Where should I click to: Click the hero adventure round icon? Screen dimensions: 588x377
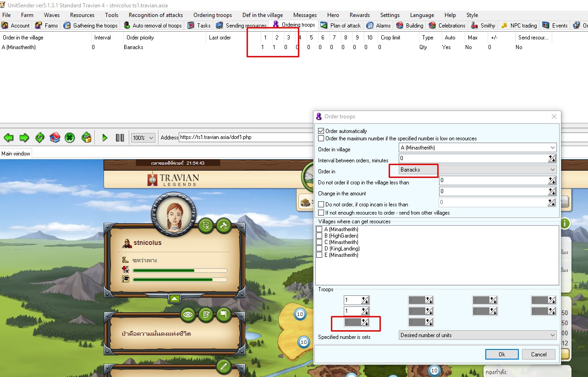tap(206, 225)
